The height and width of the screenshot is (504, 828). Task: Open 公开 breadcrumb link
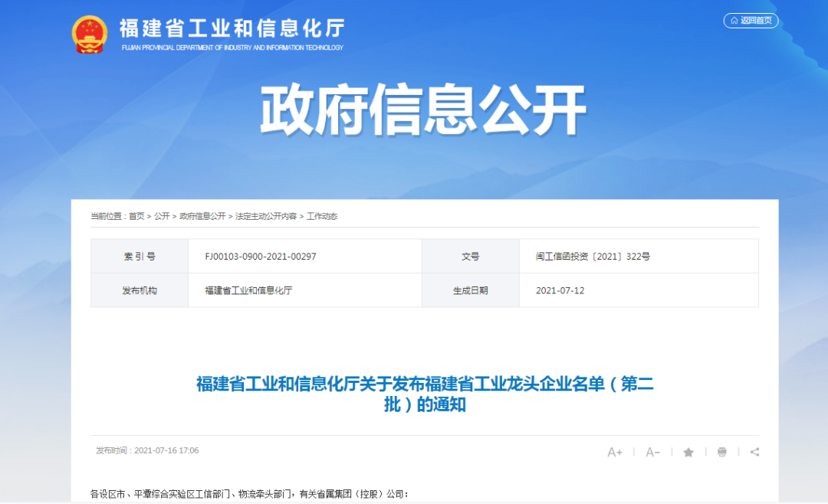click(162, 216)
